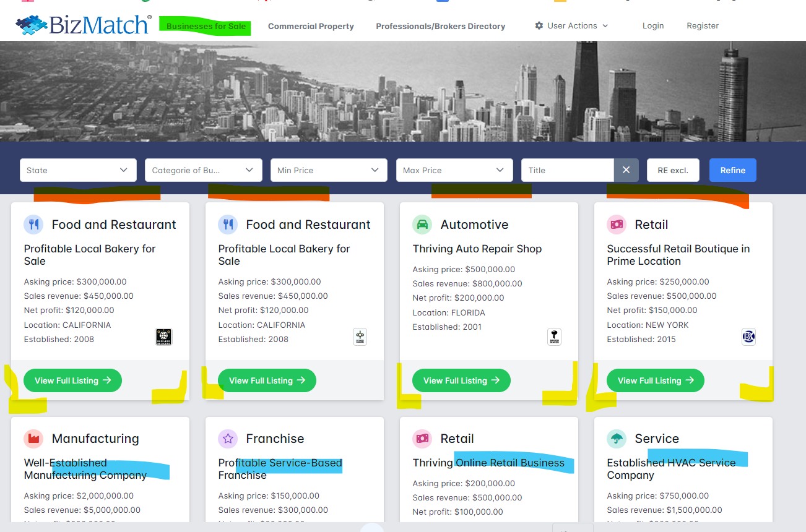Screen dimensions: 806x532
Task: Click Retail cash icon on boutique card
Action: pos(617,225)
